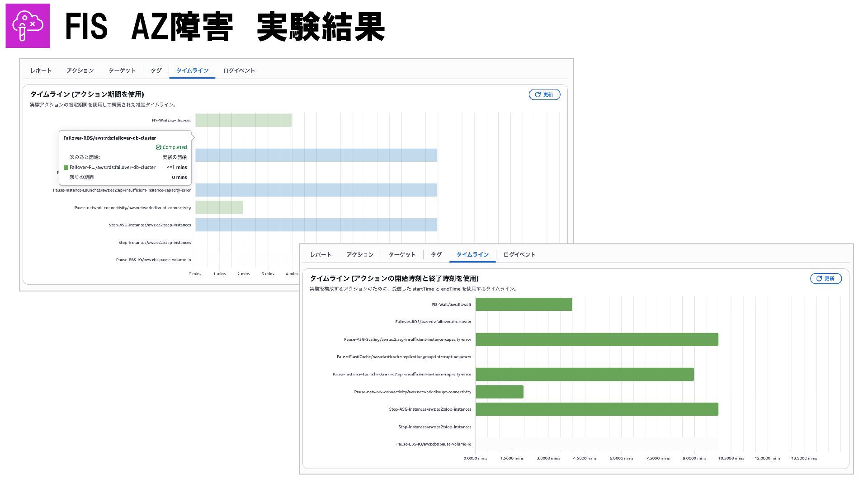Click 13.5000 mins axis label
Viewport: 868px width, 488px height.
[804, 458]
